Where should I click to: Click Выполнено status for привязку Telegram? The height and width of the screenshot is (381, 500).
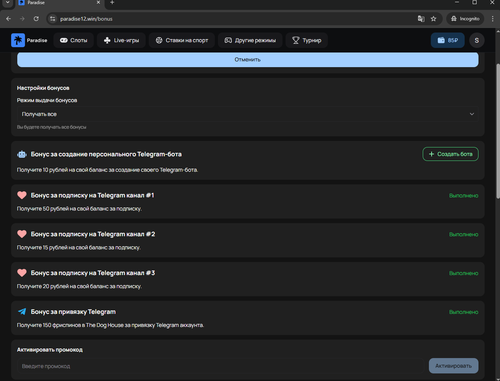coord(464,312)
